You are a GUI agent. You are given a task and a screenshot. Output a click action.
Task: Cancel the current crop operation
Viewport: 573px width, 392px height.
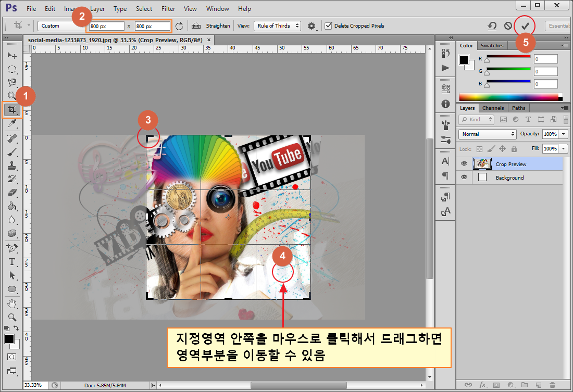coord(508,26)
